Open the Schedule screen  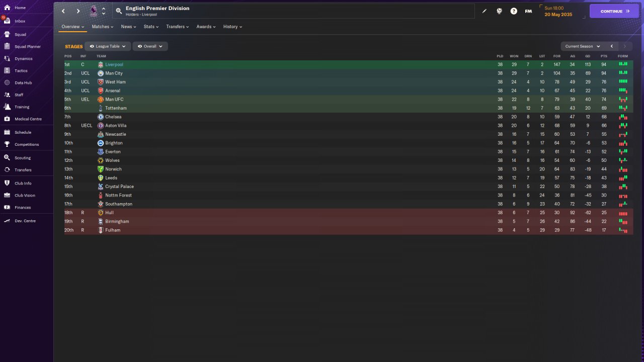pos(23,133)
